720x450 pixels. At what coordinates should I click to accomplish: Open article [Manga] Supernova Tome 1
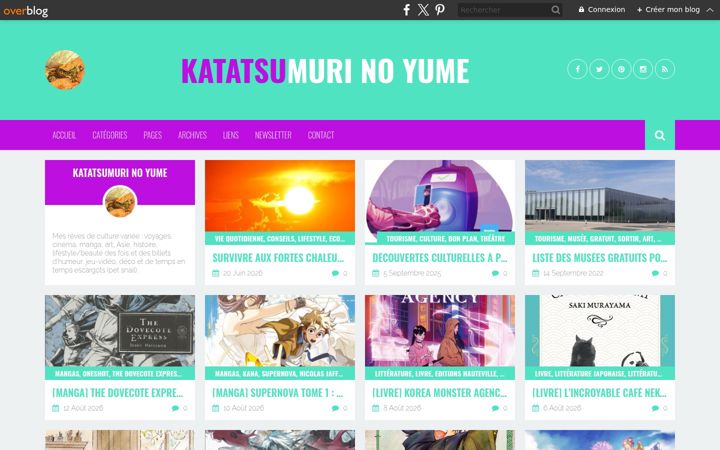[x=278, y=393]
